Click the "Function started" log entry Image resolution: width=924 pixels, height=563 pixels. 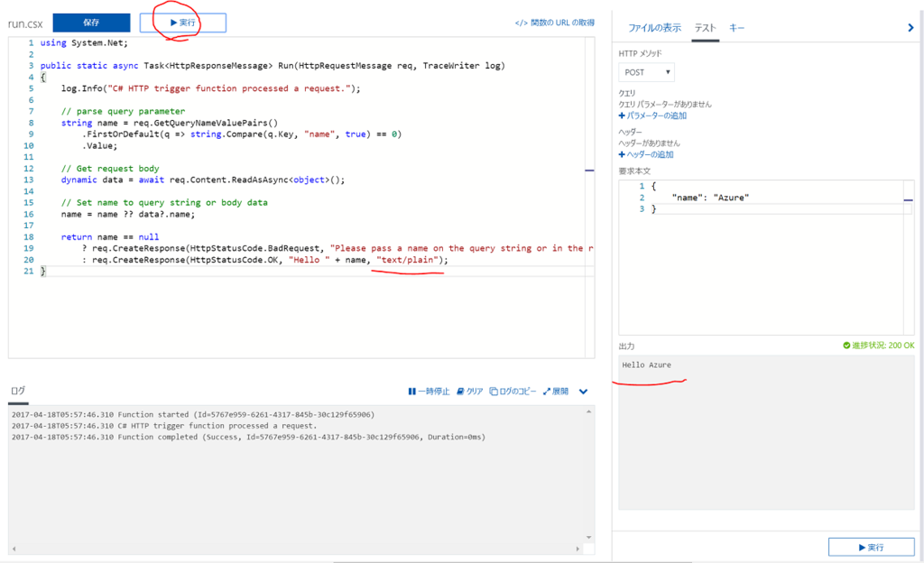click(193, 415)
